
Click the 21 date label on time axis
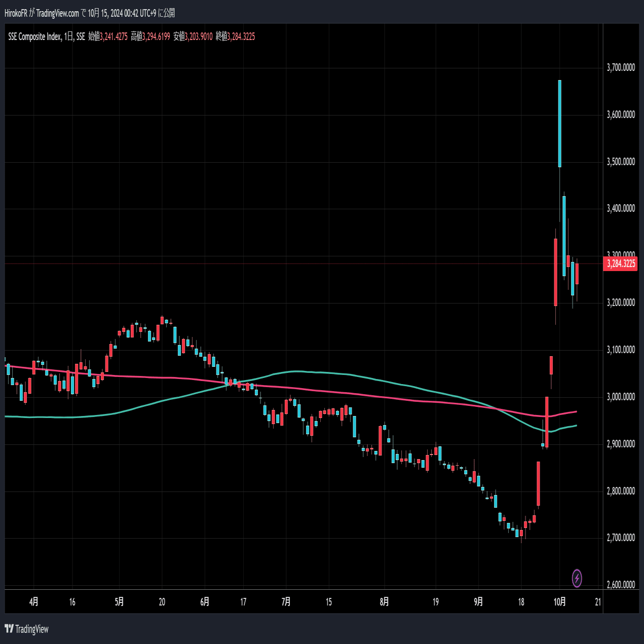(598, 602)
